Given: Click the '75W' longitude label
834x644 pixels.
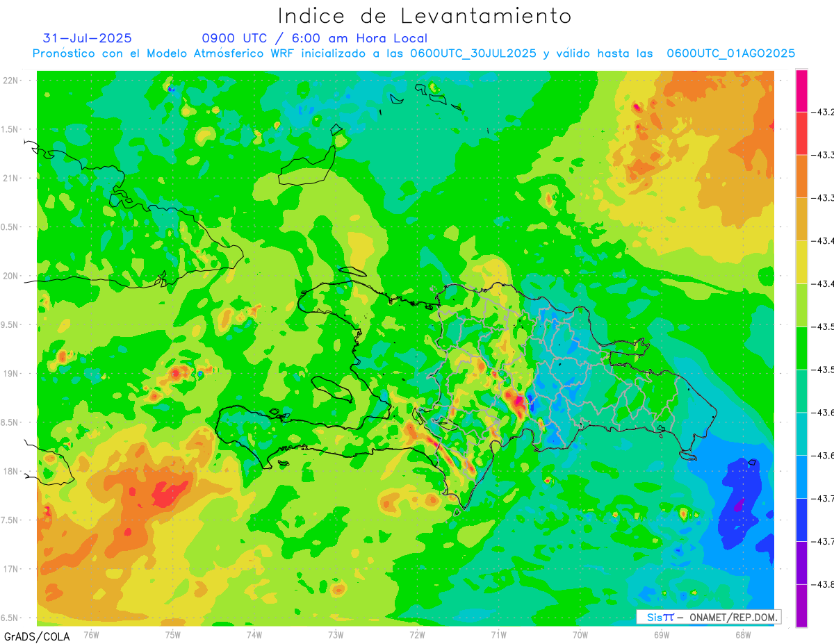Looking at the screenshot, I should point(172,634).
